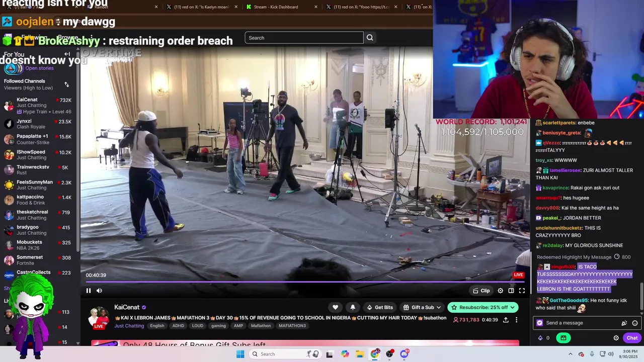Click the taskbar Search box
The height and width of the screenshot is (362, 644).
(x=285, y=354)
